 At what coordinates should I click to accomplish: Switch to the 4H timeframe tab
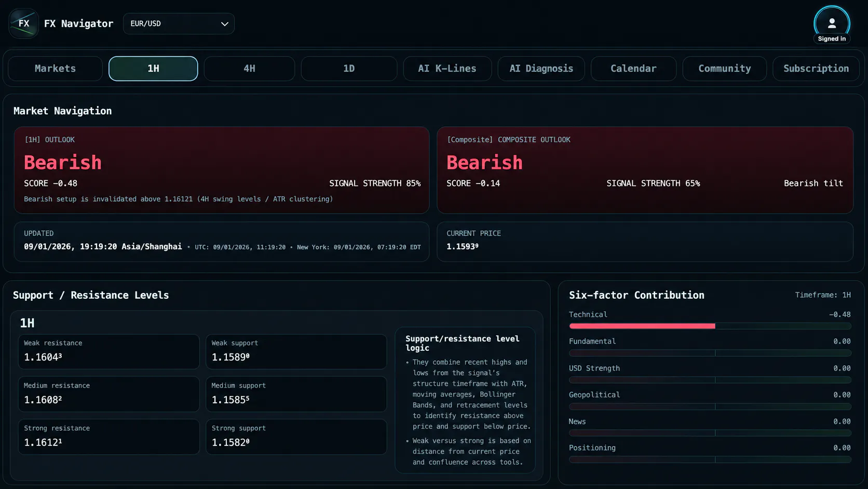pos(249,69)
